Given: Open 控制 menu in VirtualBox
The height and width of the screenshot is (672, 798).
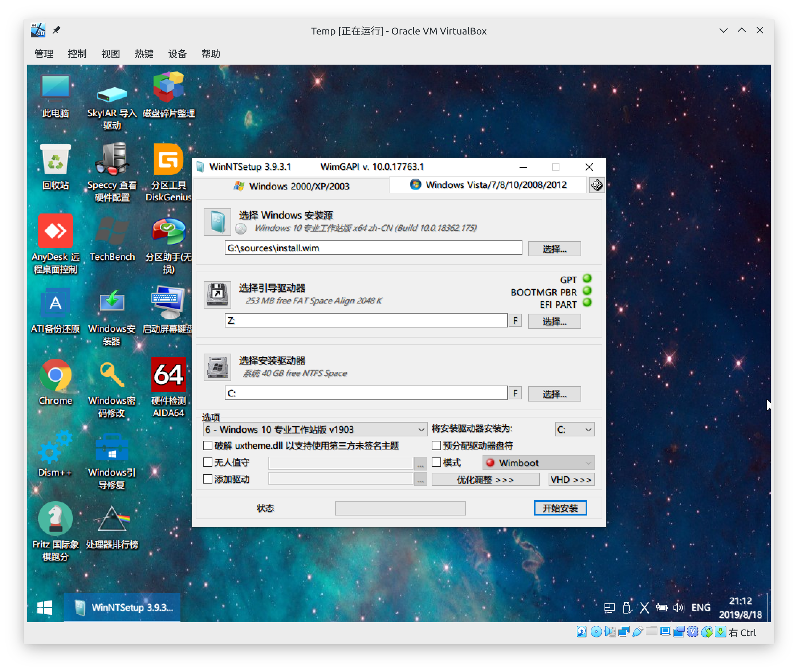Looking at the screenshot, I should [77, 54].
